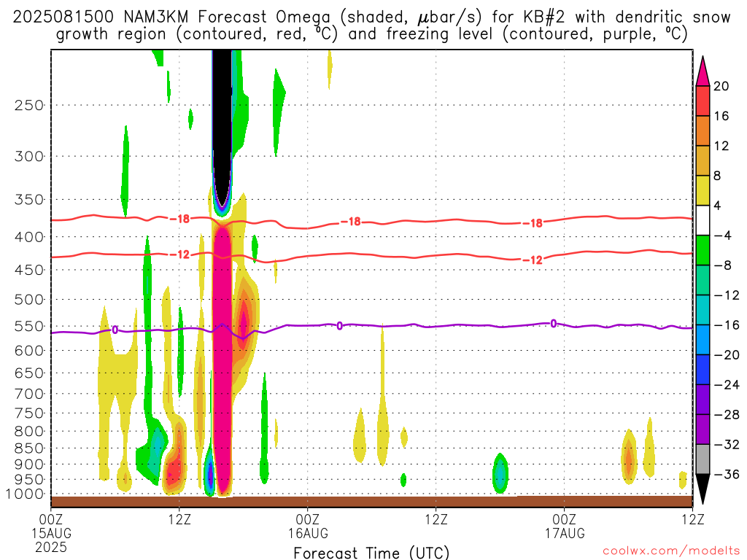
Task: Click the middle purple 0 freezing level label
Action: (x=340, y=326)
